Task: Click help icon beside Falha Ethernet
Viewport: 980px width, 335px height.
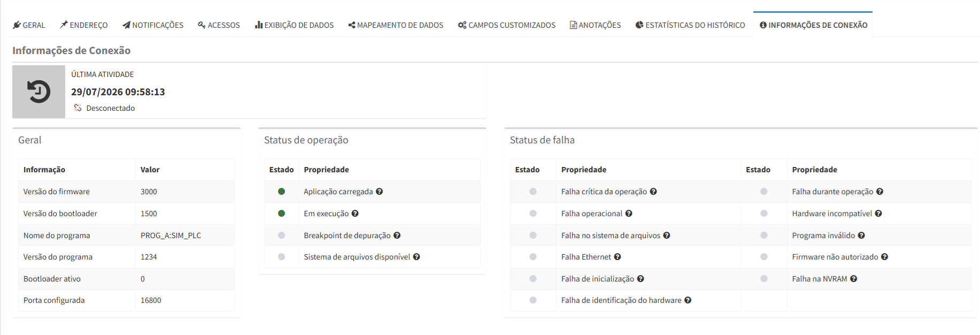Action: [618, 257]
